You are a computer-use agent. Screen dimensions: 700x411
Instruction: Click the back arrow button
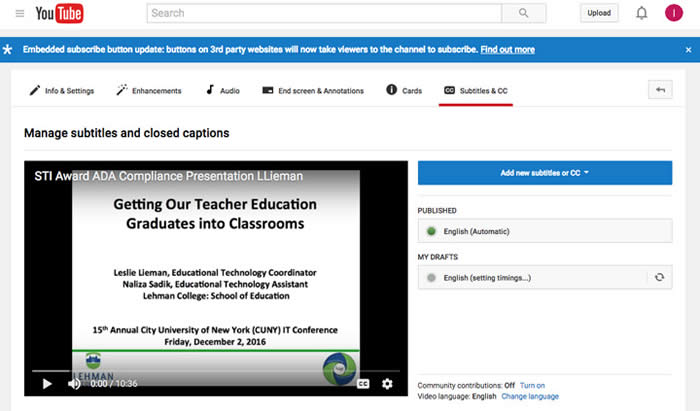(x=659, y=90)
